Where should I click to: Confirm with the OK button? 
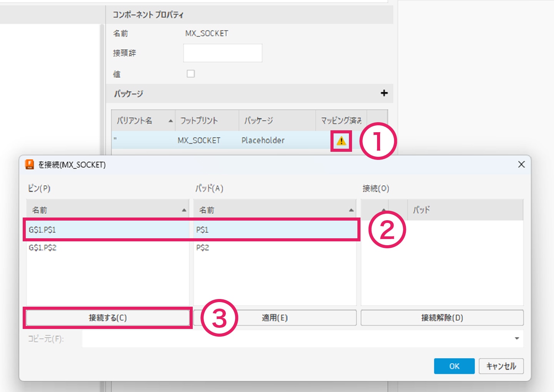454,366
